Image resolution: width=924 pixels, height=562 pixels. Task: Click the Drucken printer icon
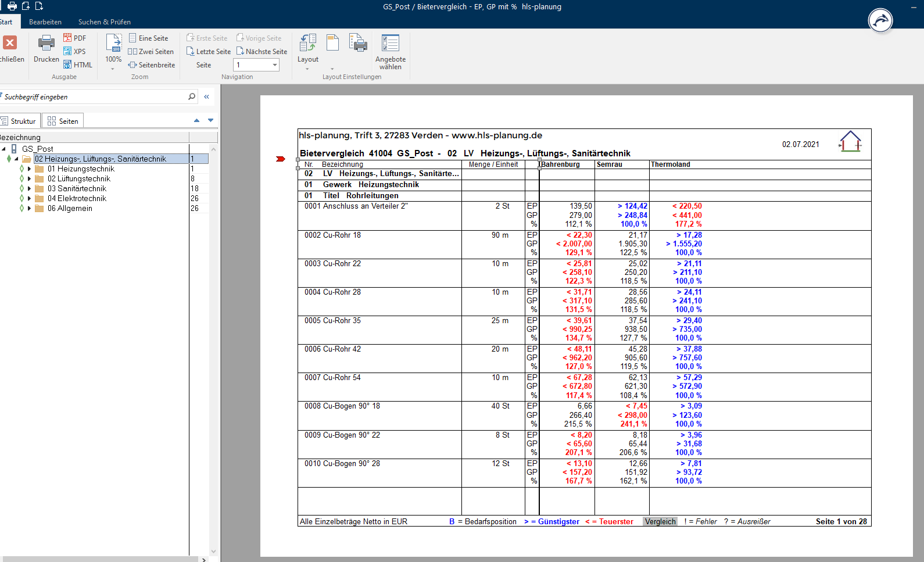click(46, 44)
